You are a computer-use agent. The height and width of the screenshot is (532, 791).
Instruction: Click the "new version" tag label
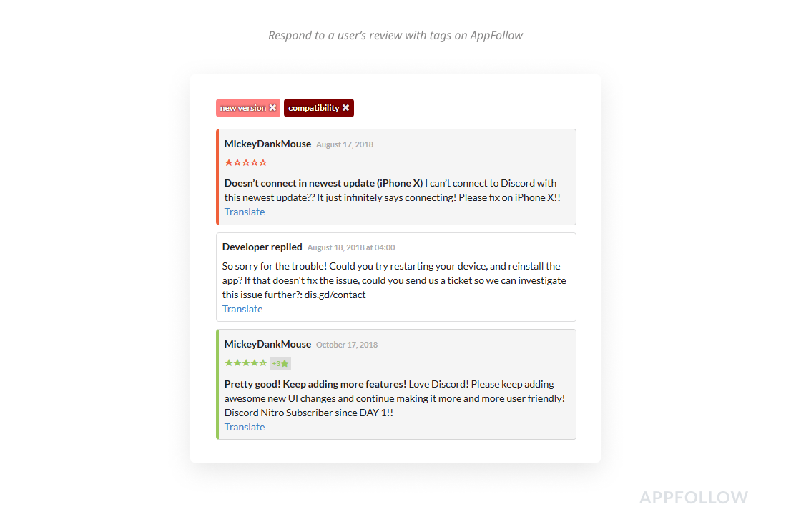242,108
